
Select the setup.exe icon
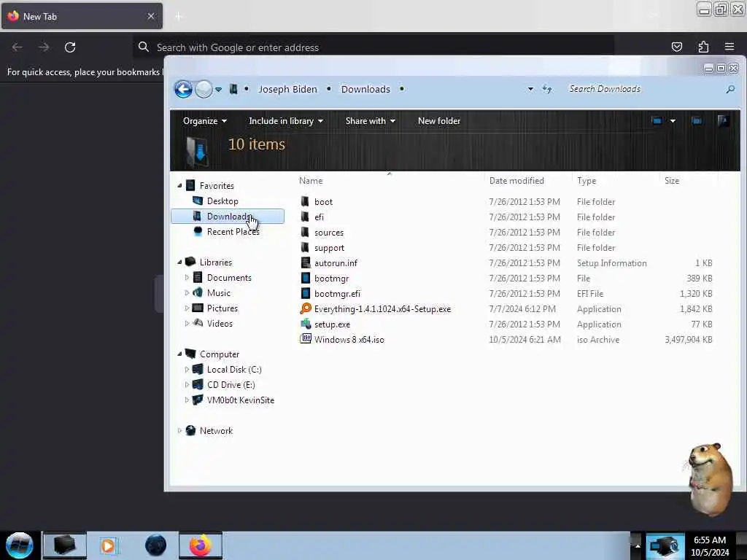[306, 324]
